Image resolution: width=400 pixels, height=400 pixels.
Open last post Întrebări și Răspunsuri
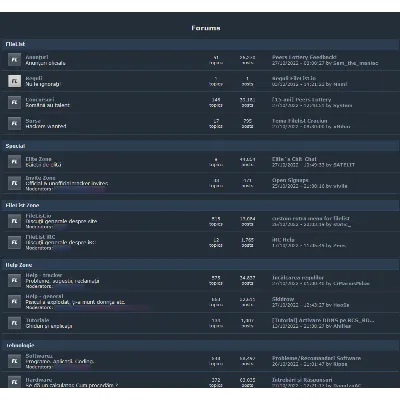point(302,380)
